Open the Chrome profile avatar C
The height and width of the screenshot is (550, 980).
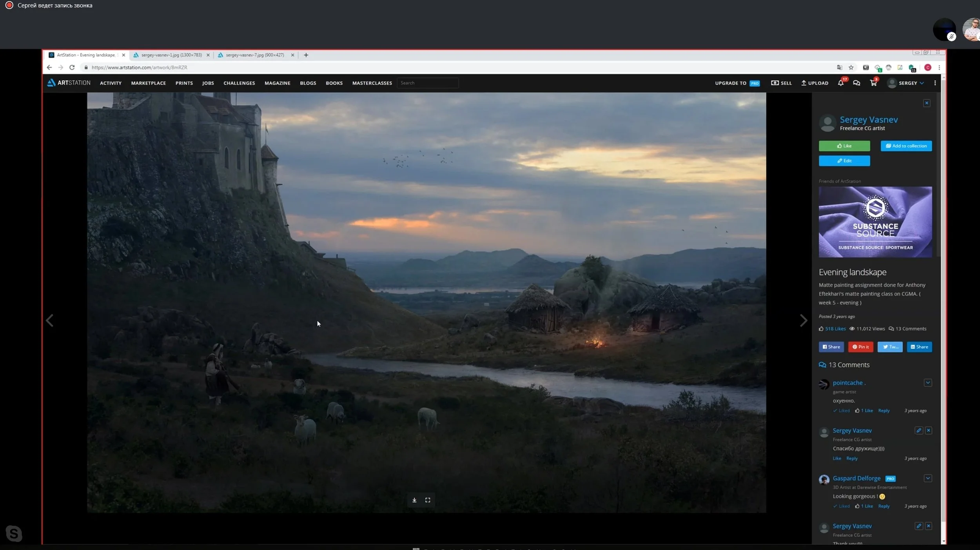(928, 67)
